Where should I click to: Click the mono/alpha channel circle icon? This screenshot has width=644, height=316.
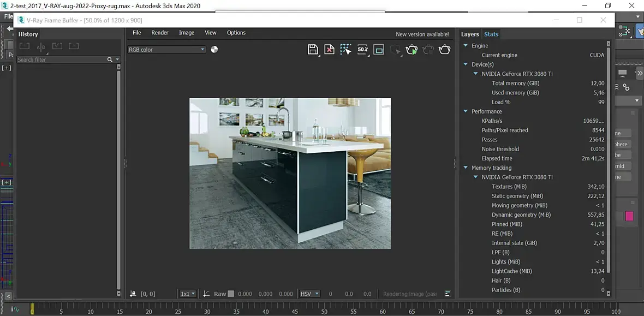coord(214,50)
